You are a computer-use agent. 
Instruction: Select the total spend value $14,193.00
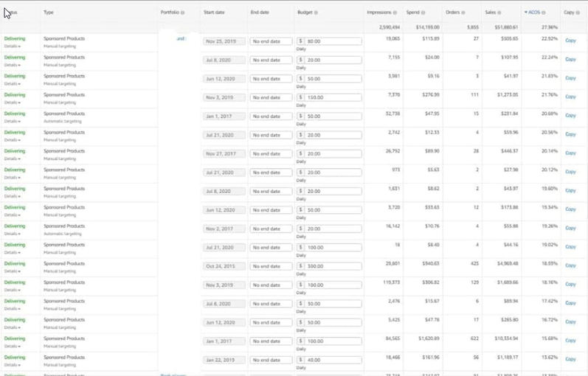point(427,27)
